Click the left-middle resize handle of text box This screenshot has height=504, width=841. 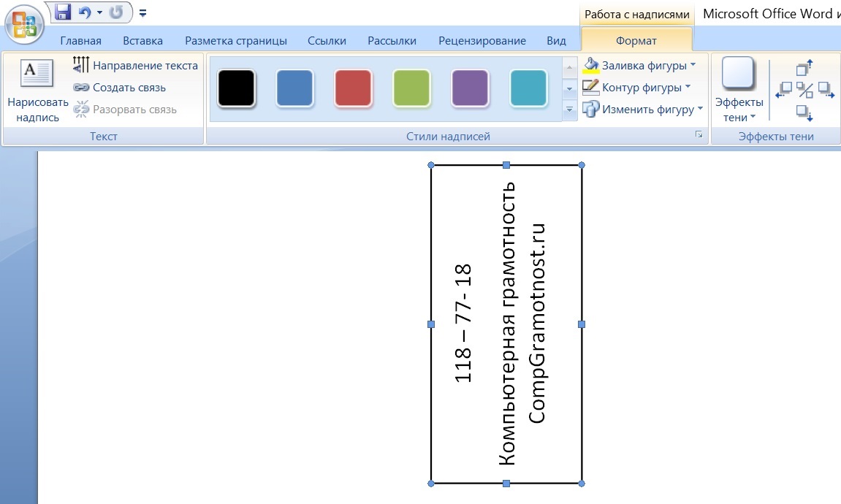coord(431,324)
